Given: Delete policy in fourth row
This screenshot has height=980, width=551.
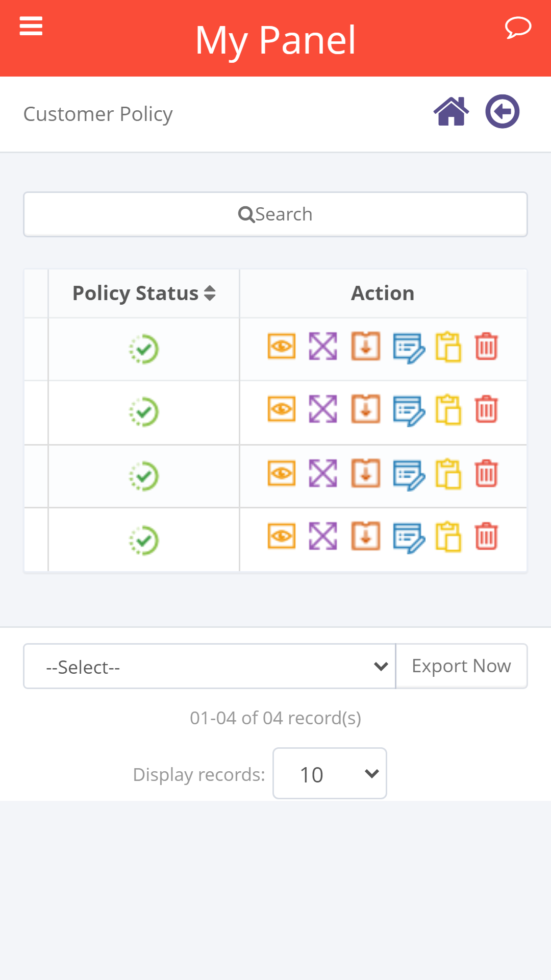Looking at the screenshot, I should coord(486,536).
